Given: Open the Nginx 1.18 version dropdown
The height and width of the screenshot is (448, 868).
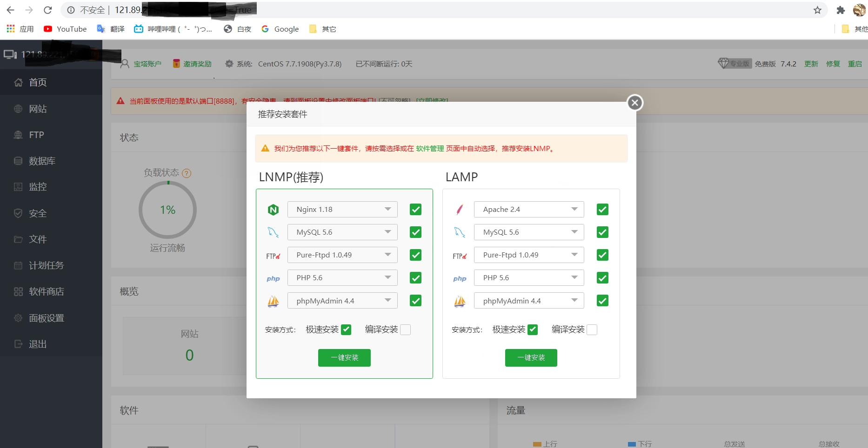Looking at the screenshot, I should pyautogui.click(x=342, y=209).
